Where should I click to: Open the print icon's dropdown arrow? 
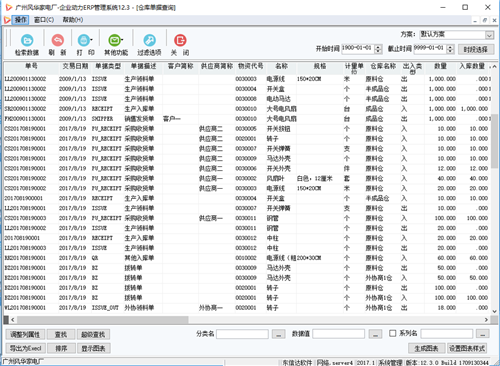(x=91, y=40)
